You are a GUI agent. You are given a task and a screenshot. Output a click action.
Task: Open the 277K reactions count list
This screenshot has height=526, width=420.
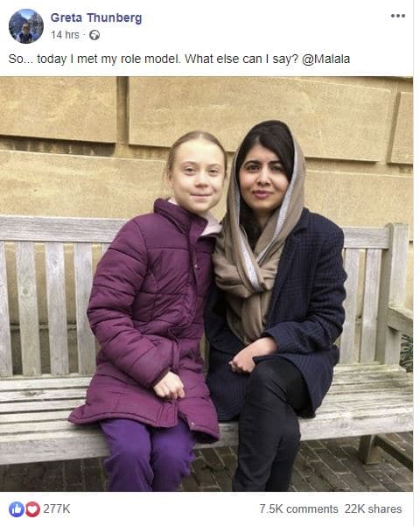[x=57, y=508]
